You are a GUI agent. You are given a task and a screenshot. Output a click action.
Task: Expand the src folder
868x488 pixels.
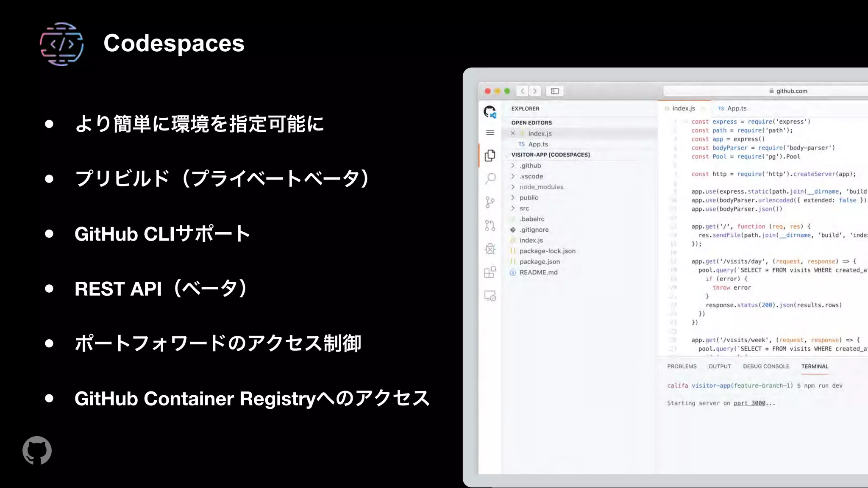click(x=524, y=208)
